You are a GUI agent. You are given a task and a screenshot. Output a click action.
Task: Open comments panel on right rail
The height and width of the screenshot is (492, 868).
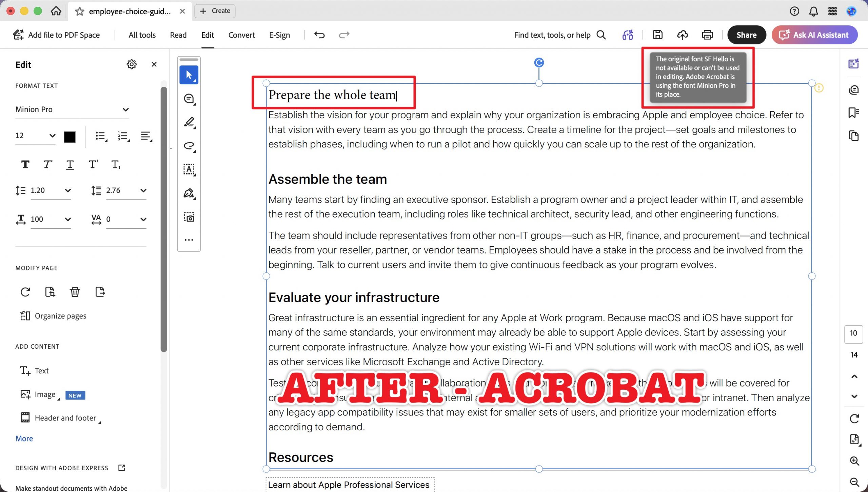[x=854, y=90]
